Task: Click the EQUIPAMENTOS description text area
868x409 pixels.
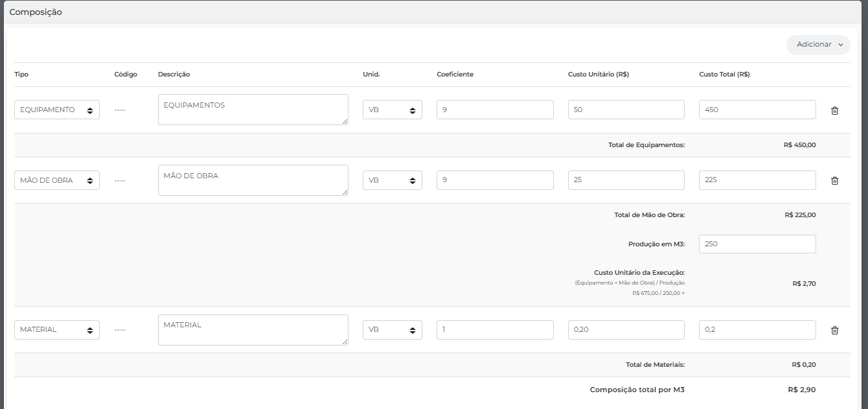Action: tap(253, 110)
